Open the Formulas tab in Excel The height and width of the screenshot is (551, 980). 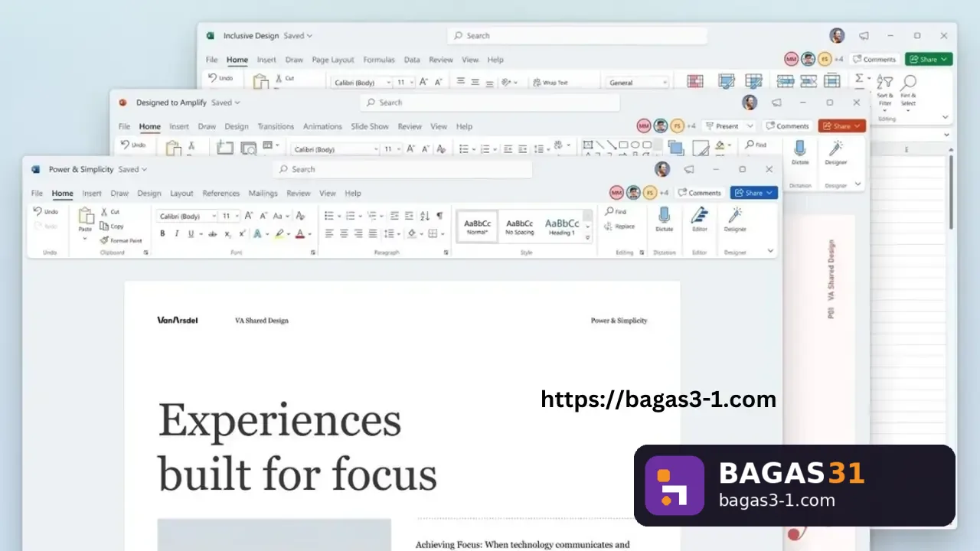point(379,60)
